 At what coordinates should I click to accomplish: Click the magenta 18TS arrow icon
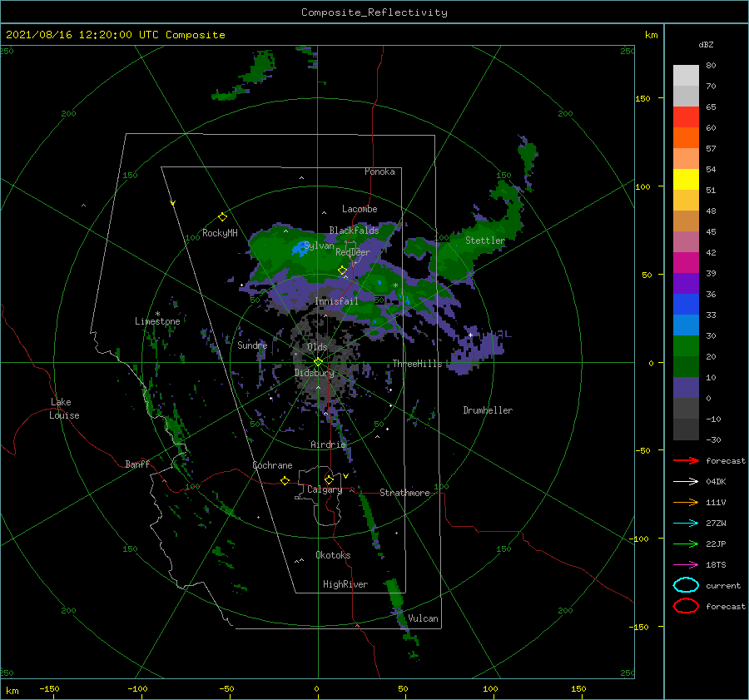pyautogui.click(x=686, y=565)
